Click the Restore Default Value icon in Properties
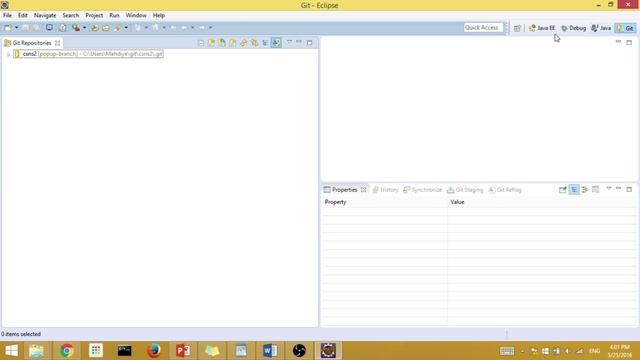The width and height of the screenshot is (640, 360). coord(596,189)
